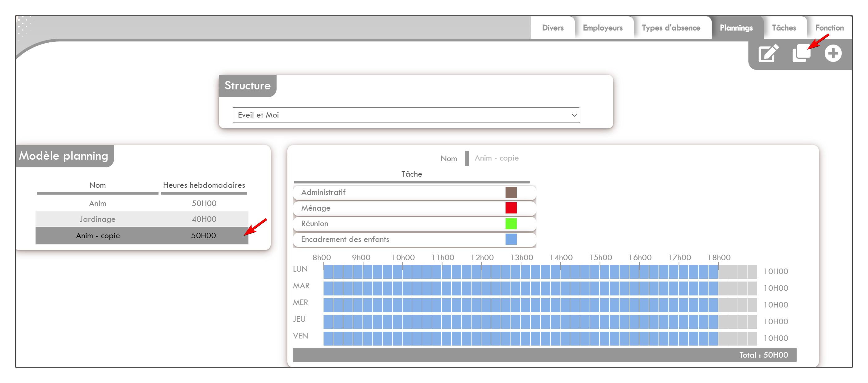Viewport: 868px width, 383px height.
Task: Click the 10H00 total for LUN
Action: 776,271
